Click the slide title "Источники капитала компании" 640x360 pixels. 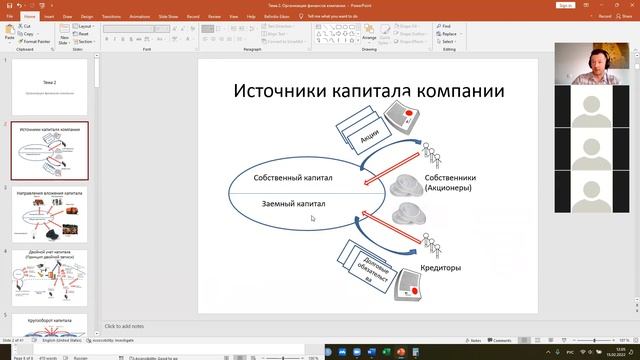pyautogui.click(x=369, y=91)
